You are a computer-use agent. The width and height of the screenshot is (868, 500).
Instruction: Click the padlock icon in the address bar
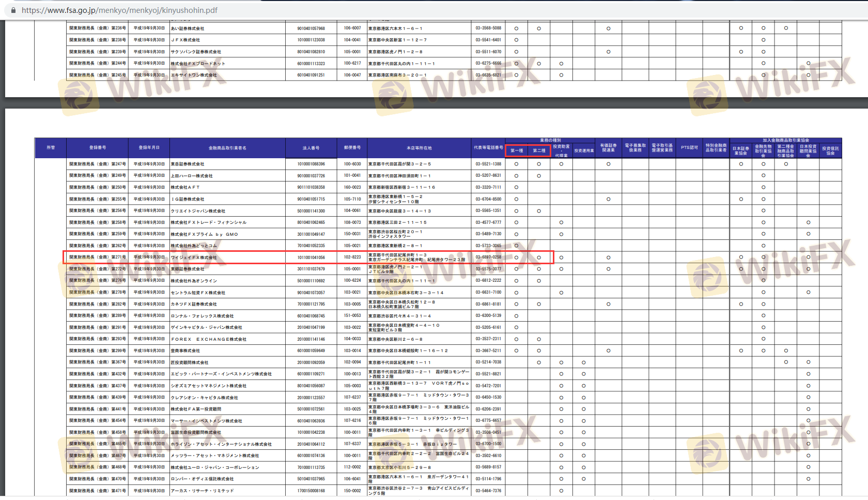[13, 10]
